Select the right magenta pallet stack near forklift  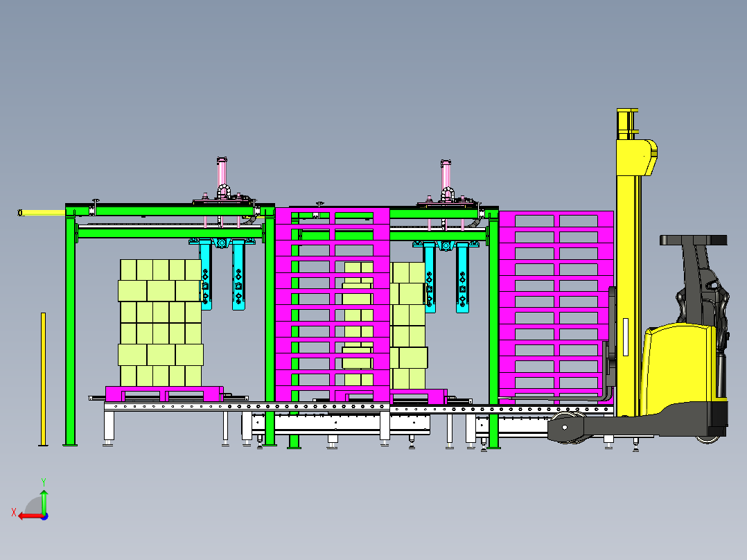(556, 308)
